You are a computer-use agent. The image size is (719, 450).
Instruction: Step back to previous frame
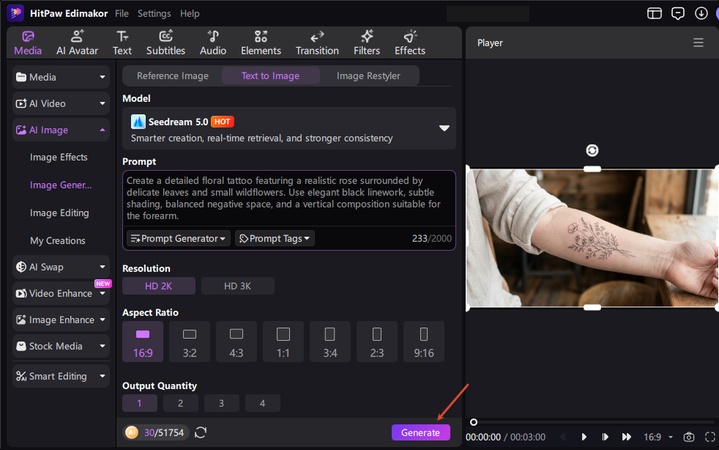click(564, 437)
